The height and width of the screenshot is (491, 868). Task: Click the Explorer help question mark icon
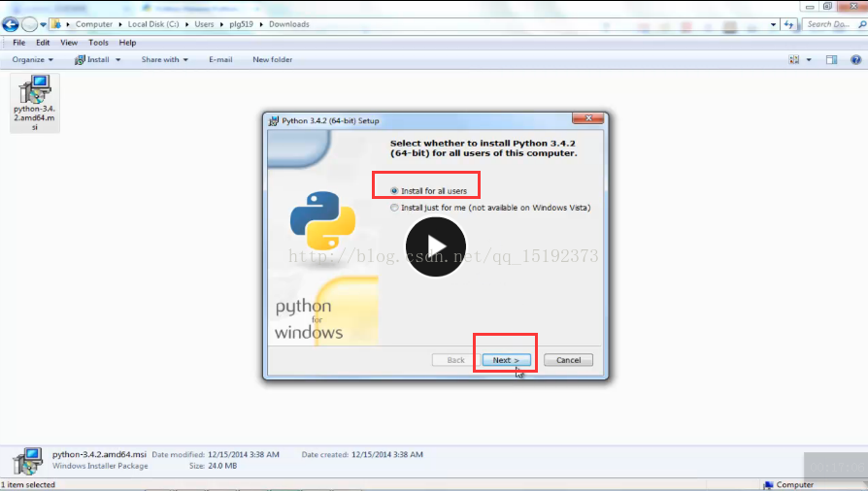pos(855,60)
